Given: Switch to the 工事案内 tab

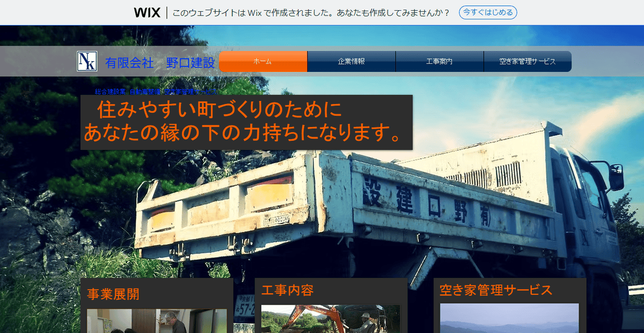Looking at the screenshot, I should 439,62.
